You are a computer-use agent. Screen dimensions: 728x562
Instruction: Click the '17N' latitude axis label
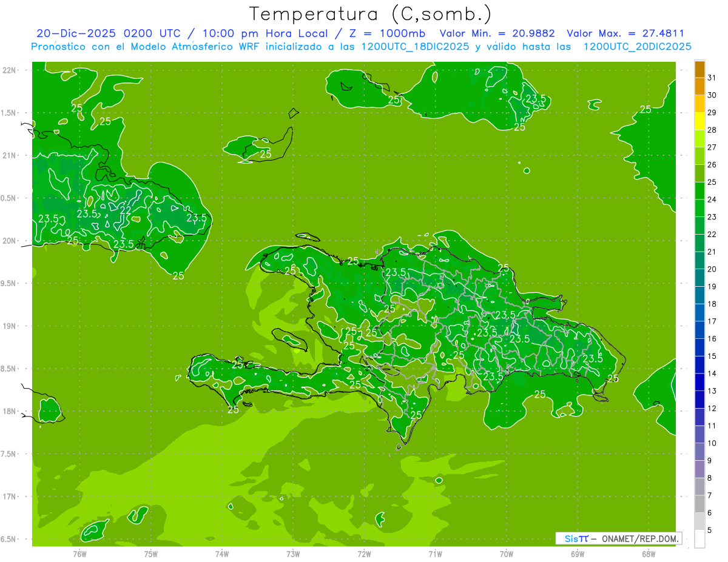pos(10,497)
